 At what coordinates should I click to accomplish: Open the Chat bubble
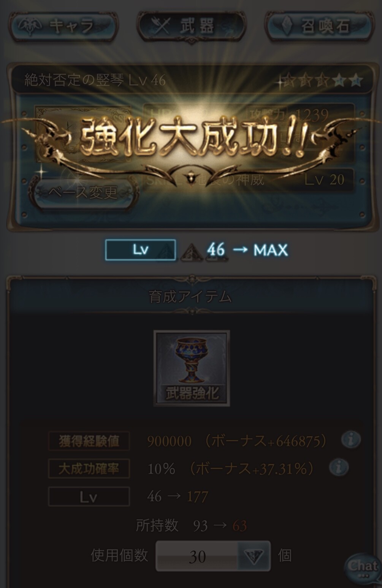tap(362, 568)
